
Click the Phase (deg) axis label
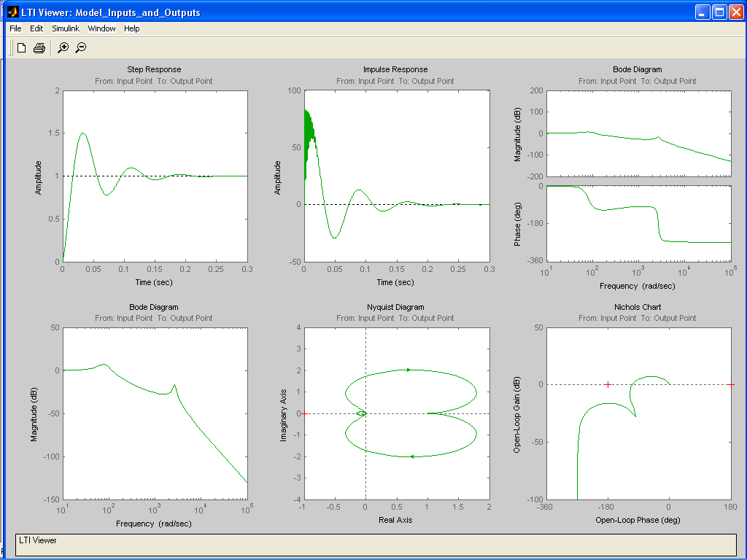click(518, 225)
